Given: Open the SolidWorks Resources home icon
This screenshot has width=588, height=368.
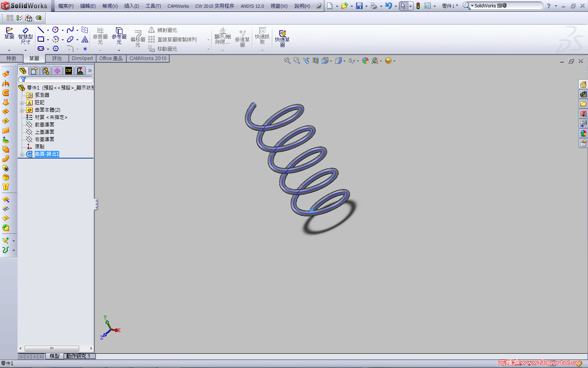Looking at the screenshot, I should click(583, 84).
